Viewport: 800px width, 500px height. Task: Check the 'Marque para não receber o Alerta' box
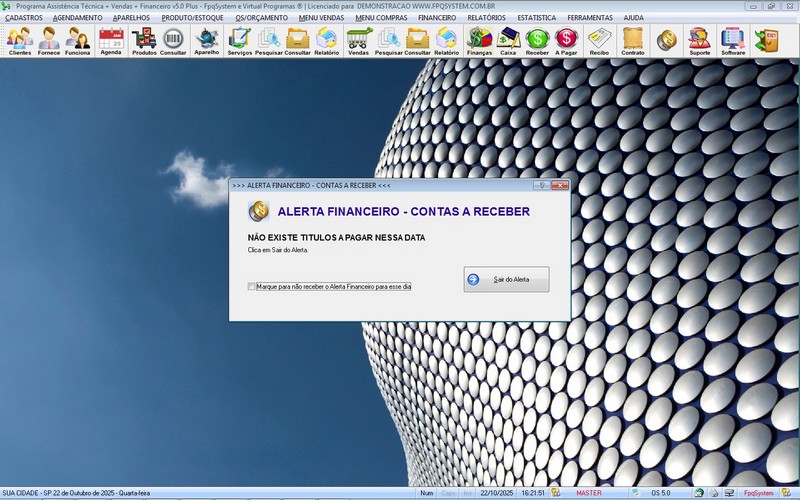pos(251,287)
